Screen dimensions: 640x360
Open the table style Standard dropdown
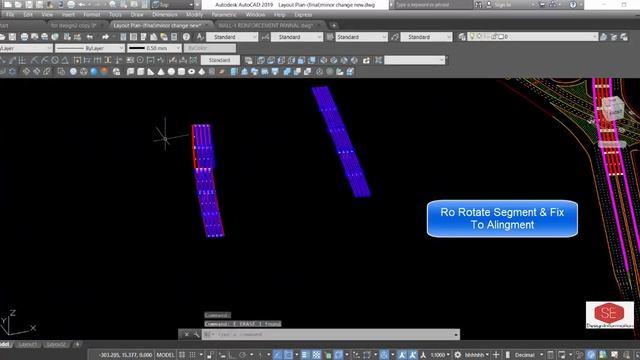click(x=362, y=37)
